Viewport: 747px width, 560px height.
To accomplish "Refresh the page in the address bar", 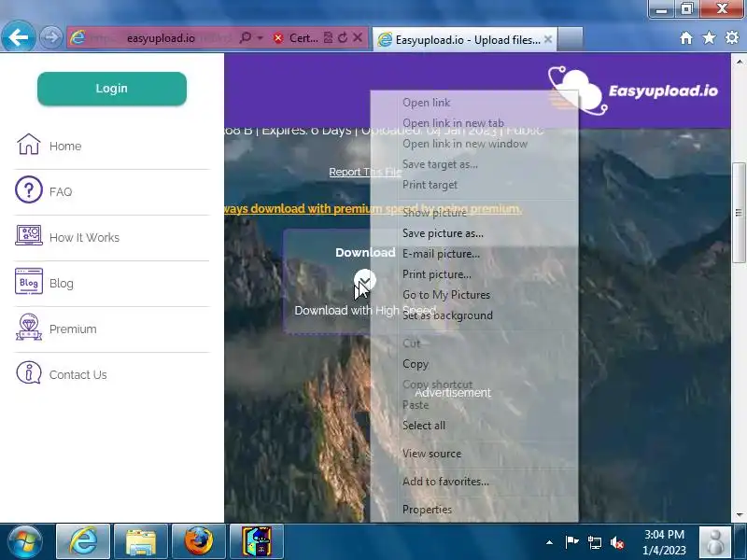I will point(343,37).
